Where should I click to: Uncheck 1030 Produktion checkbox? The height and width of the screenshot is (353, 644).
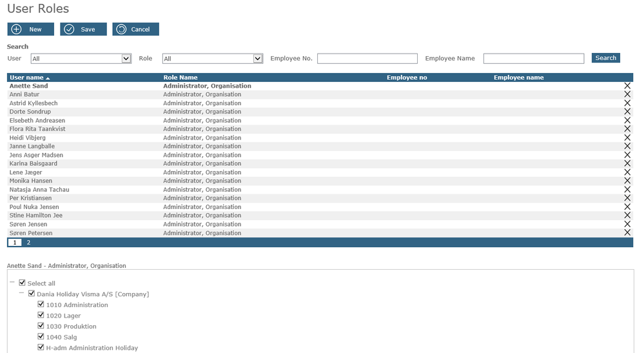tap(41, 325)
